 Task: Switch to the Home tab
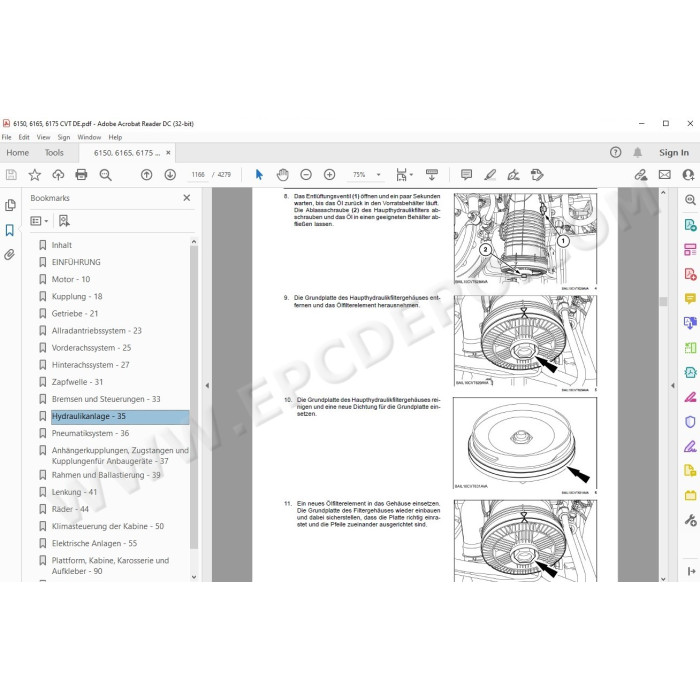[x=17, y=153]
